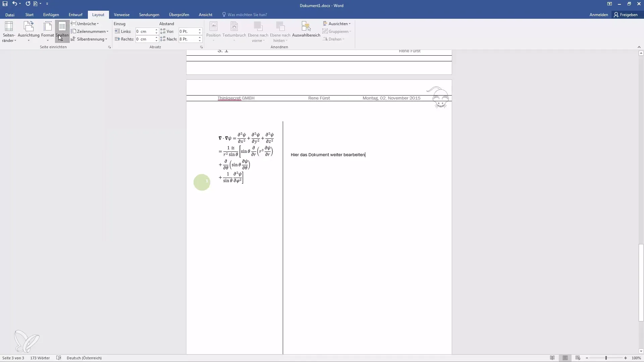644x362 pixels.
Task: Click the vertical scrollbar thumb
Action: [641, 283]
